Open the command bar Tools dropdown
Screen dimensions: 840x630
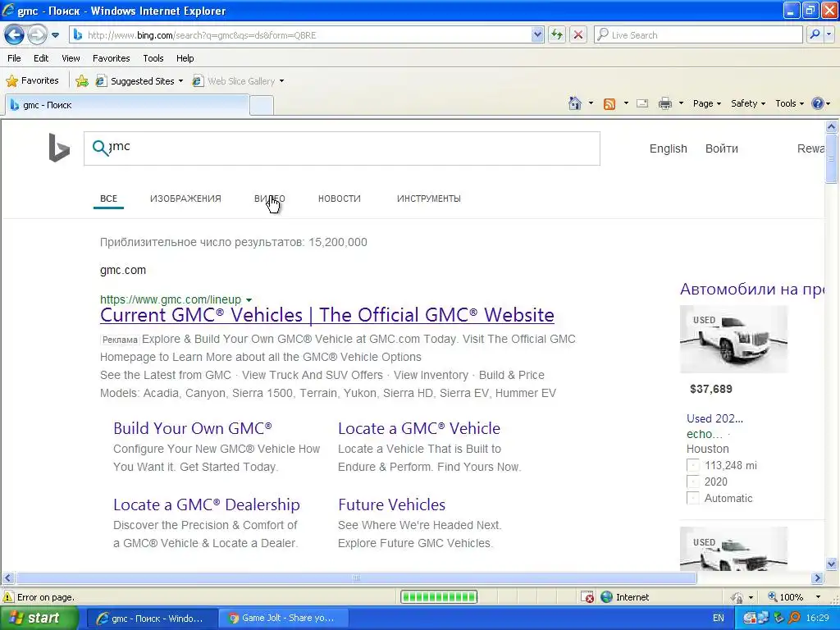(x=790, y=103)
